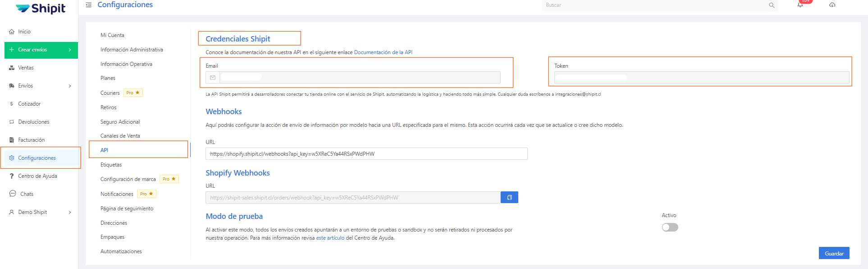
Task: Open Cotizador in sidebar
Action: [x=29, y=104]
